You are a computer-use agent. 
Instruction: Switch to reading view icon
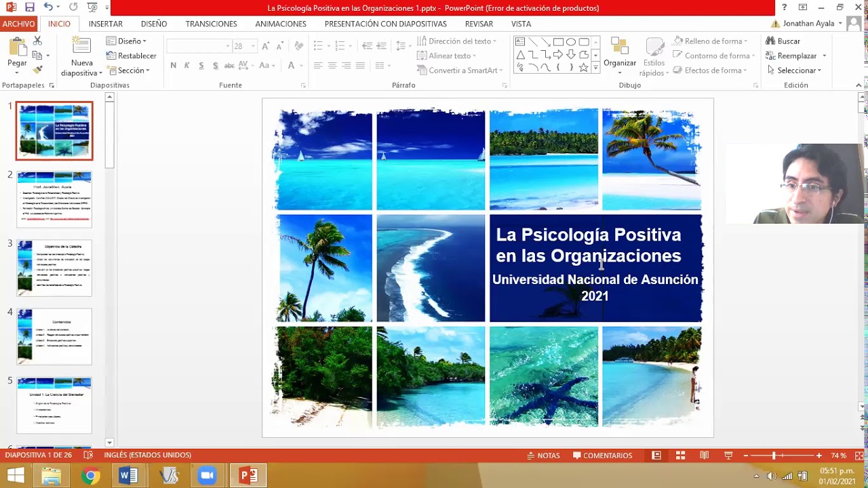pyautogui.click(x=705, y=455)
